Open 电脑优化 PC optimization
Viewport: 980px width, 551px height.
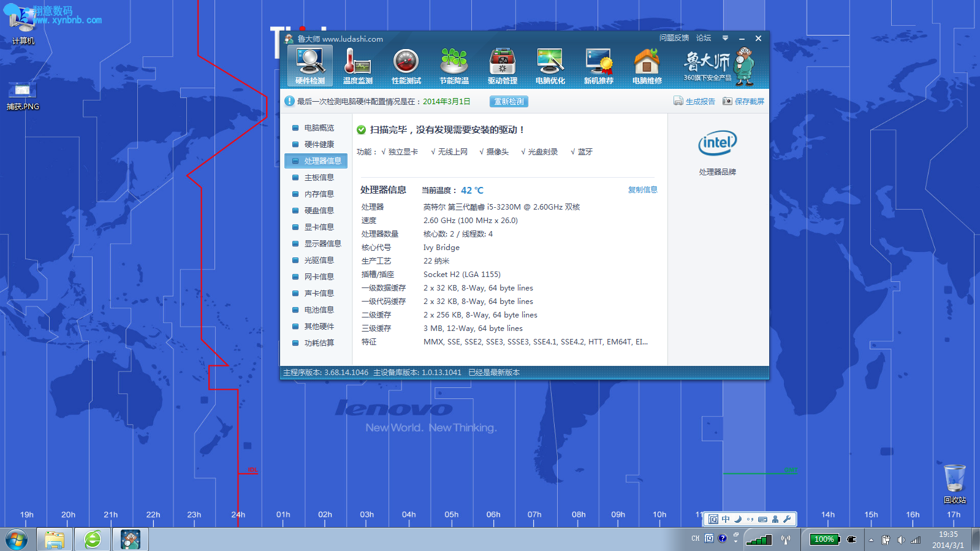pyautogui.click(x=550, y=66)
